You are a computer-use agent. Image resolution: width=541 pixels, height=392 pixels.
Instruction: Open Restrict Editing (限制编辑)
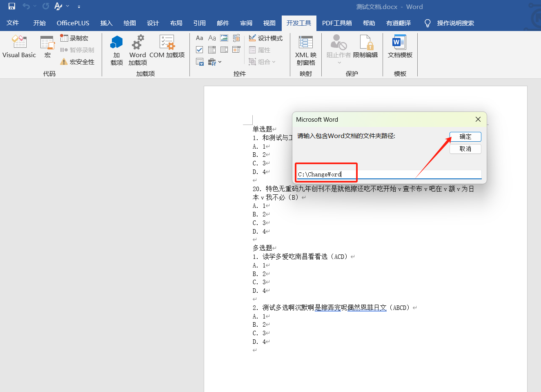365,47
